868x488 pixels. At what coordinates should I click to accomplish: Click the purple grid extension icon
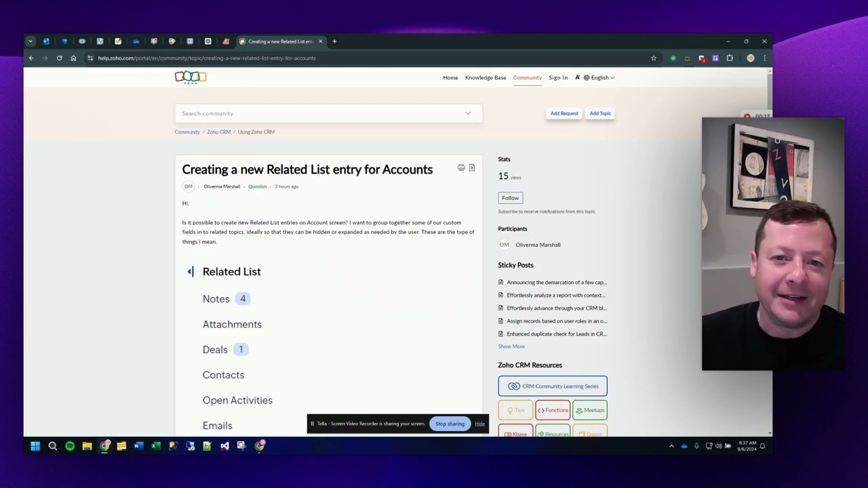tap(715, 58)
